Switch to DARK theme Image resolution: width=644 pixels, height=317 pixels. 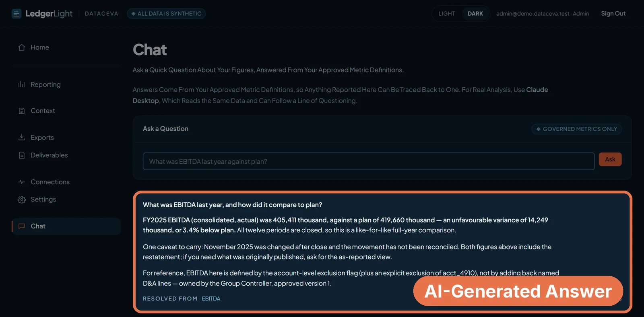point(475,14)
